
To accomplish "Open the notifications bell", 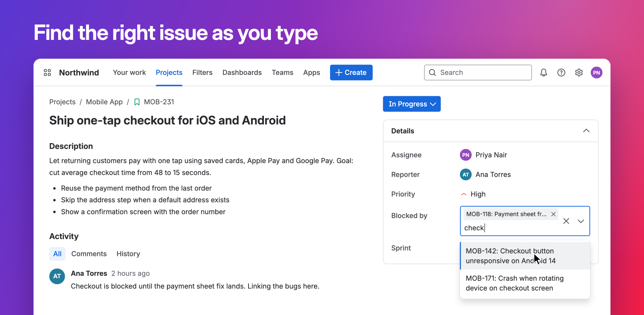I will (544, 72).
